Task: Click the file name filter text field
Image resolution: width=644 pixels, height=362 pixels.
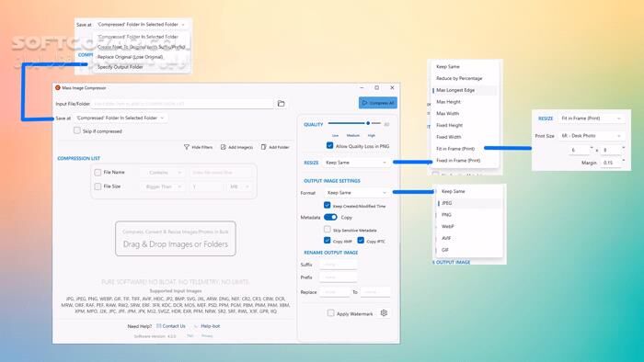Action: point(221,173)
